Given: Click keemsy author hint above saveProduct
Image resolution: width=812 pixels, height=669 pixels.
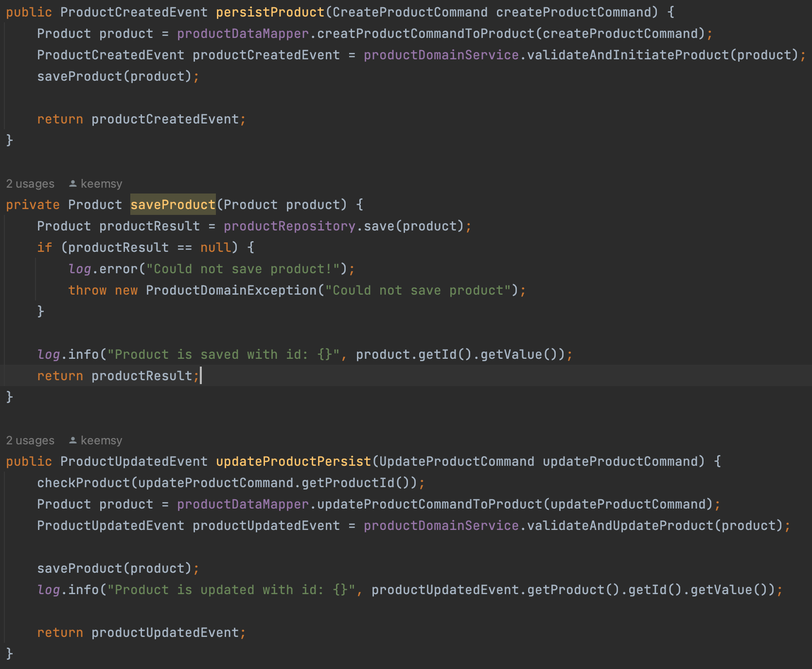Looking at the screenshot, I should (x=101, y=184).
